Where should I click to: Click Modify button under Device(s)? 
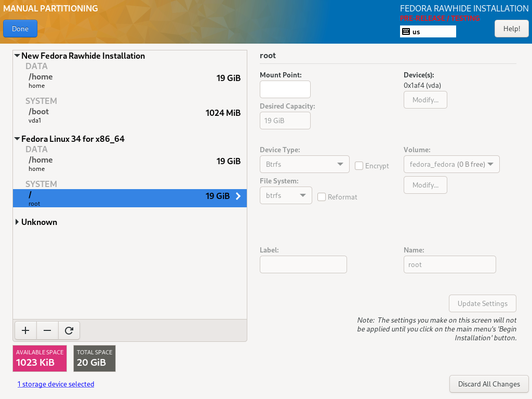point(425,100)
